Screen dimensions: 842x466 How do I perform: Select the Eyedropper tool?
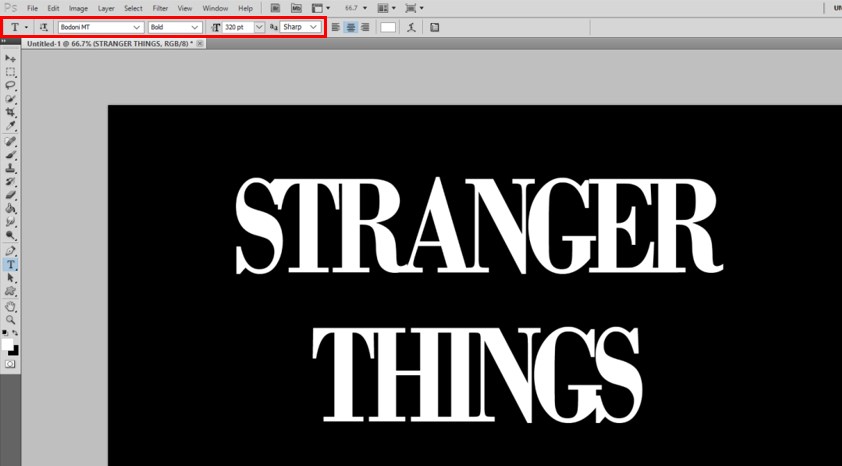(10, 126)
